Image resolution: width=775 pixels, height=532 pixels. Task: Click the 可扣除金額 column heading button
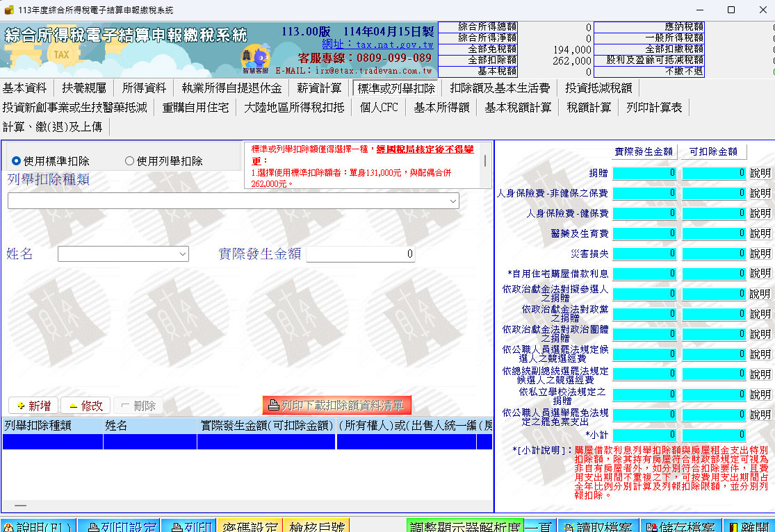point(713,151)
